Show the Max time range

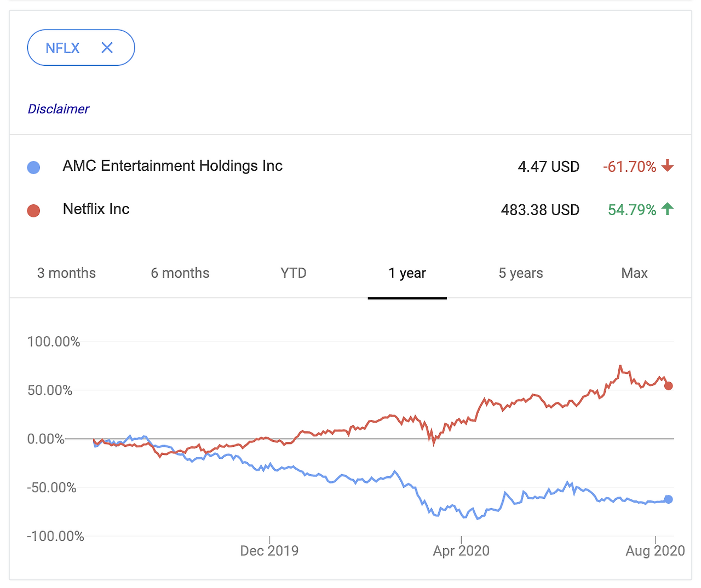(x=634, y=273)
